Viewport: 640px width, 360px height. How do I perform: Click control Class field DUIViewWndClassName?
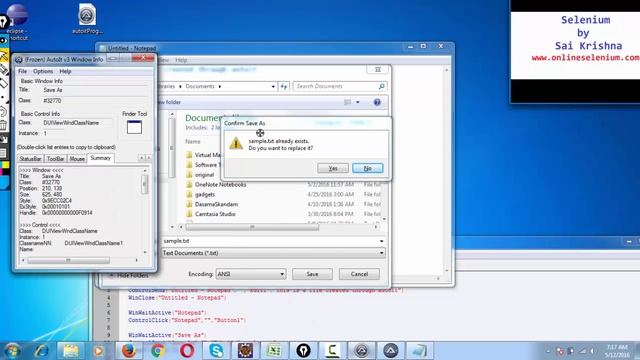click(x=77, y=123)
